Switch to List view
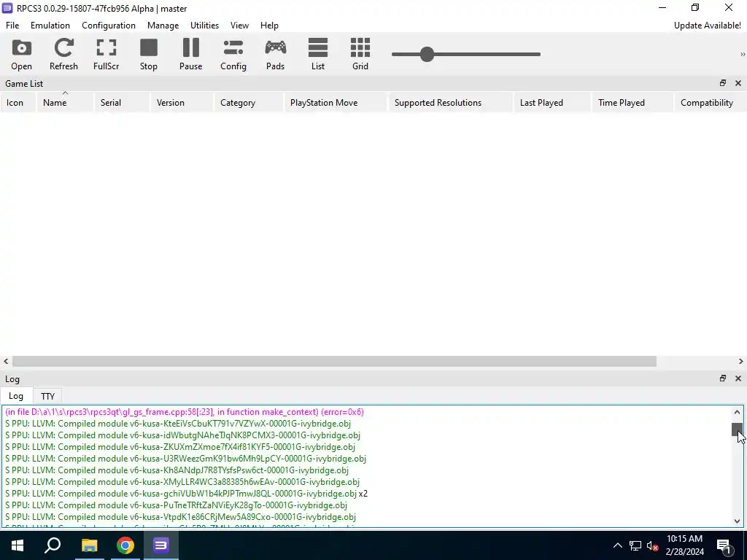 pyautogui.click(x=318, y=54)
